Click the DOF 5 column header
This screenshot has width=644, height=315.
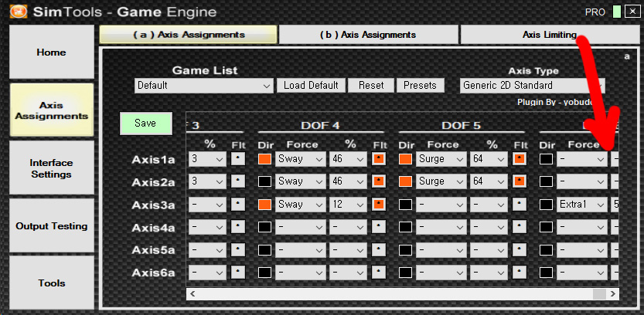click(462, 125)
